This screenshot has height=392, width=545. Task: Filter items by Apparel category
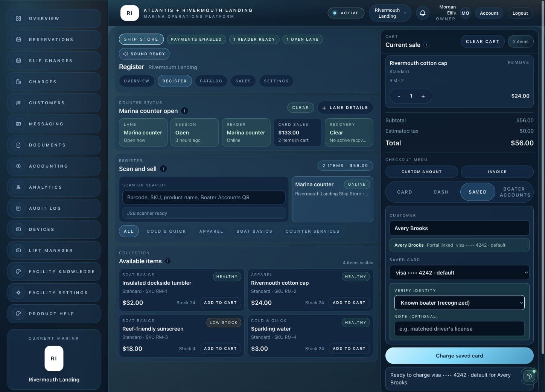pyautogui.click(x=211, y=231)
